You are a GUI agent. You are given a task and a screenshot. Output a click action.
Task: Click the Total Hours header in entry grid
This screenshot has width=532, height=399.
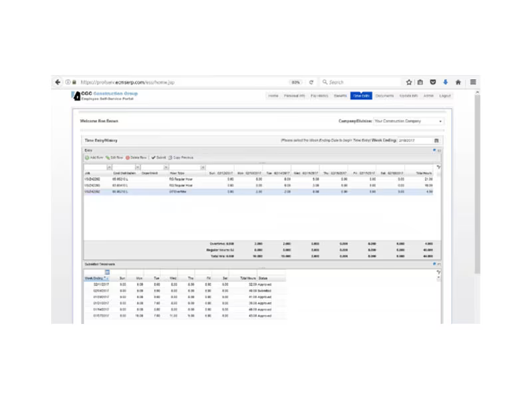424,174
